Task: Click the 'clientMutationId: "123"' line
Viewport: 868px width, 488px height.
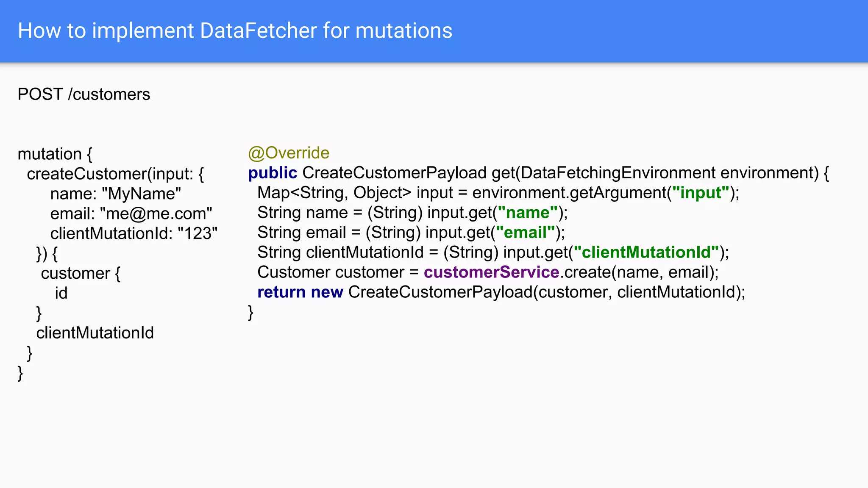Action: click(134, 233)
